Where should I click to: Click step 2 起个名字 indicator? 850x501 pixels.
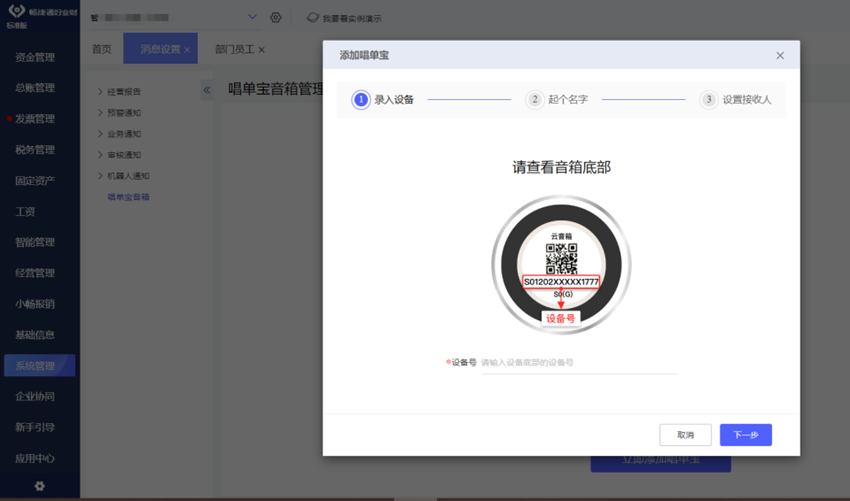tap(557, 100)
